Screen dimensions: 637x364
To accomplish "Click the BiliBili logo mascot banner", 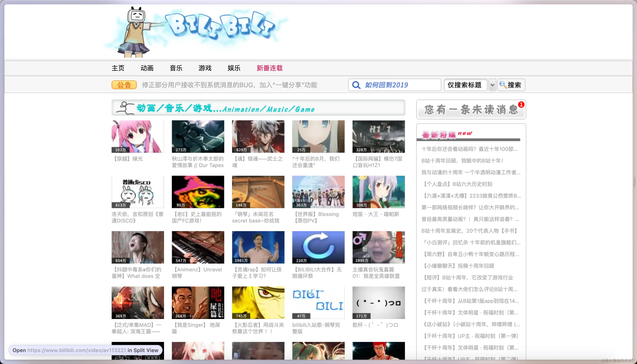I will [x=197, y=32].
